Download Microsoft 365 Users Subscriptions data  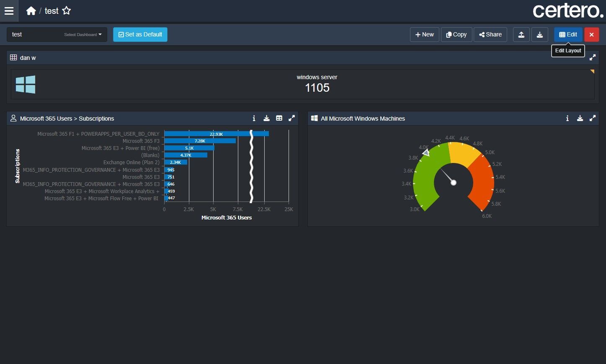[x=266, y=119]
